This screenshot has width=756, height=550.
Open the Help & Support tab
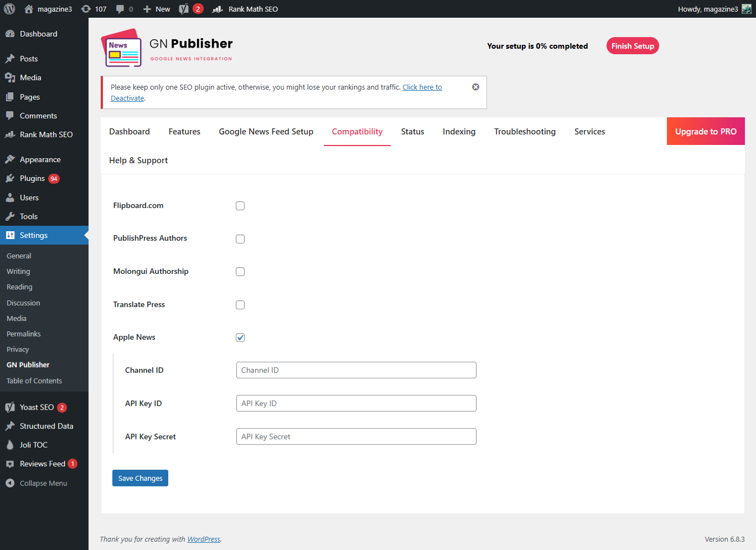(138, 160)
